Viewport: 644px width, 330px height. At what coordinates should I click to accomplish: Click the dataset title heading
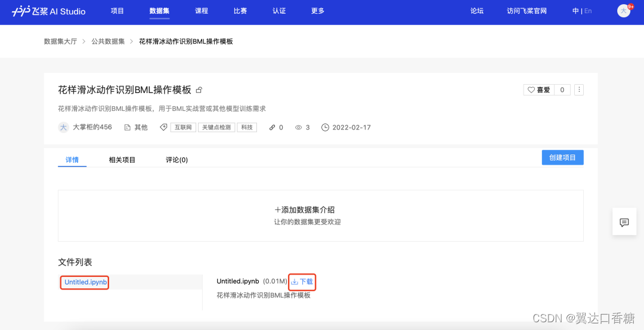125,90
